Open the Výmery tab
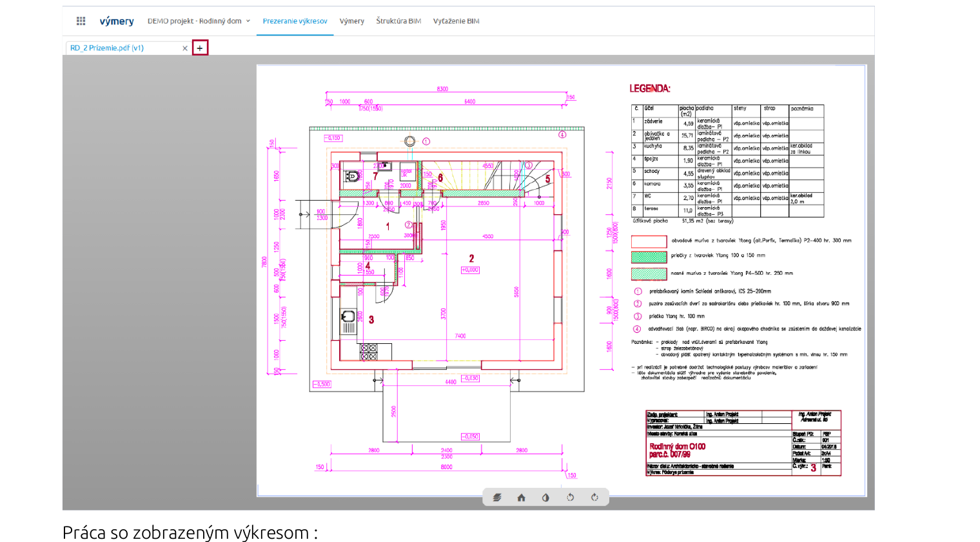 352,21
